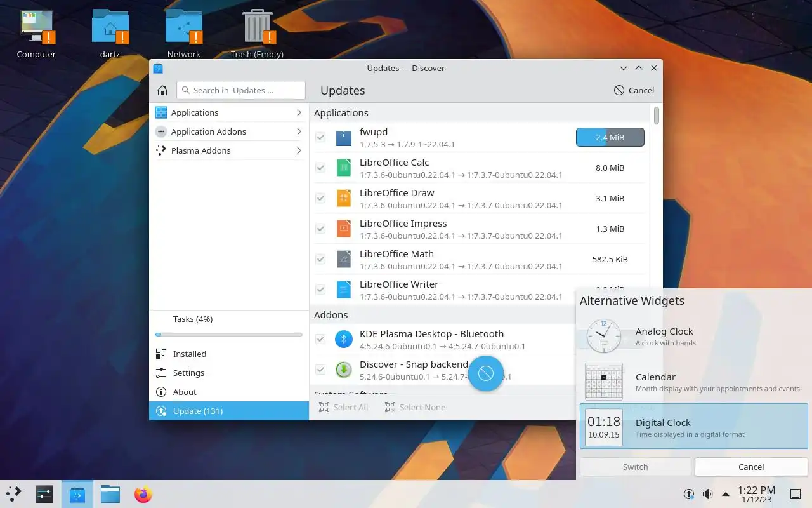
Task: Expand the Application Addons category arrow
Action: 298,131
